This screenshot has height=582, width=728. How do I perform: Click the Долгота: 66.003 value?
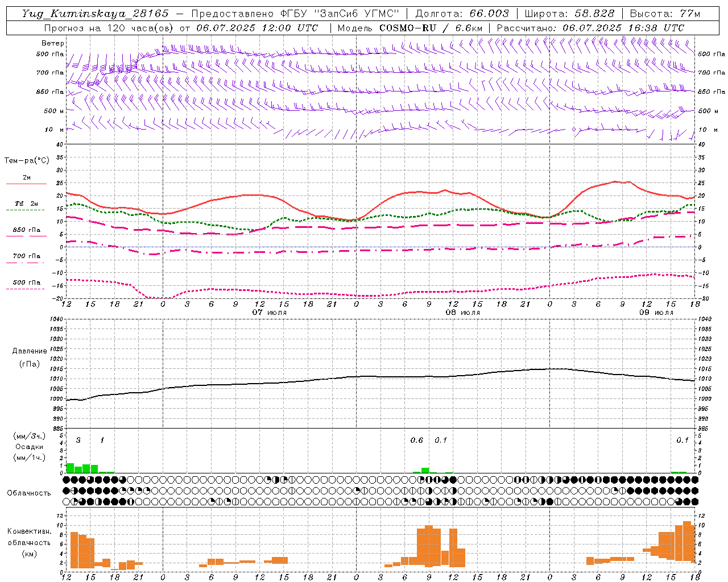click(462, 14)
